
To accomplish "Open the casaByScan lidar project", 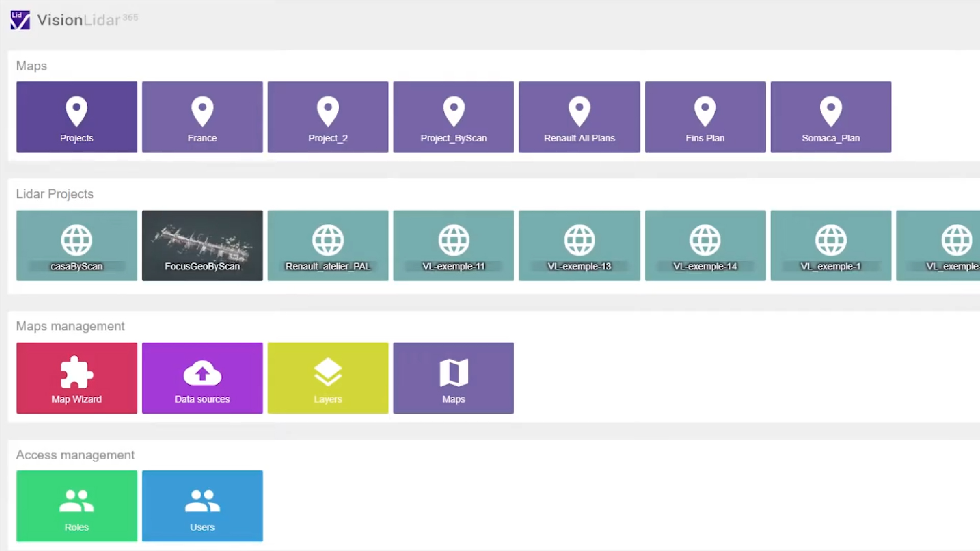I will (77, 245).
